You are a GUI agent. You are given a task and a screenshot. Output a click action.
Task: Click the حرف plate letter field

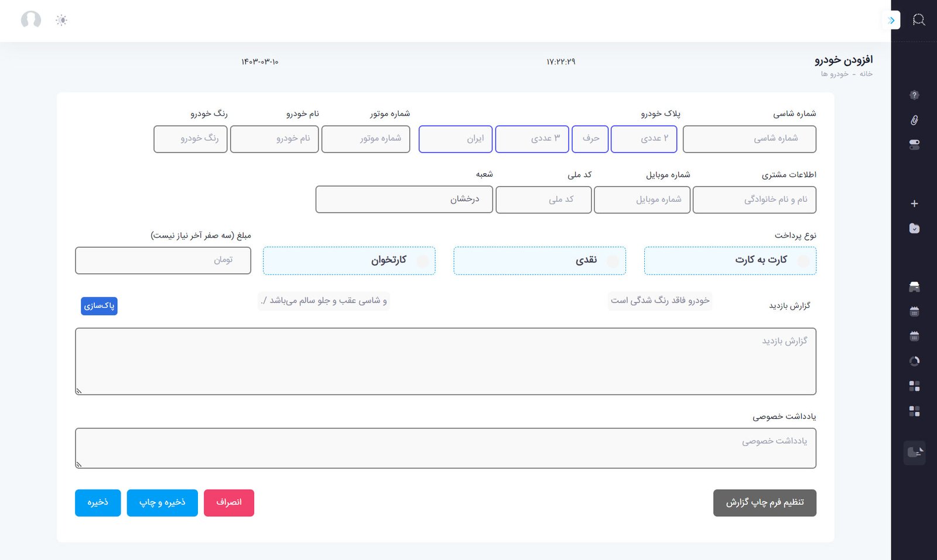click(x=590, y=139)
